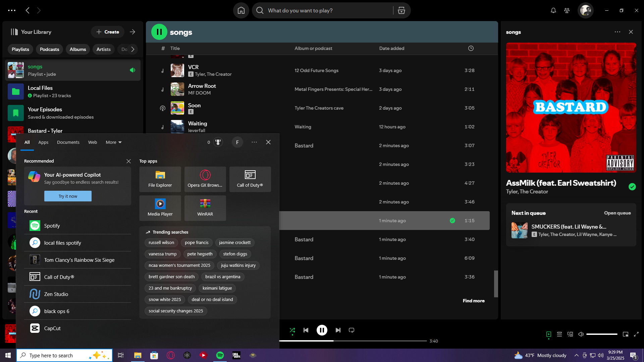Viewport: 644px width, 362px height.
Task: Expand Your Library with the arrow
Action: 132,32
